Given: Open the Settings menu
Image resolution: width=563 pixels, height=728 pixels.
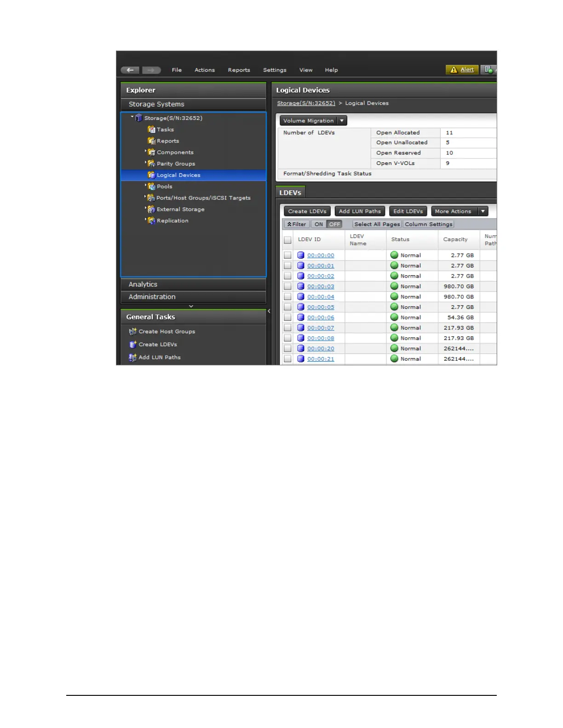Looking at the screenshot, I should coord(275,70).
